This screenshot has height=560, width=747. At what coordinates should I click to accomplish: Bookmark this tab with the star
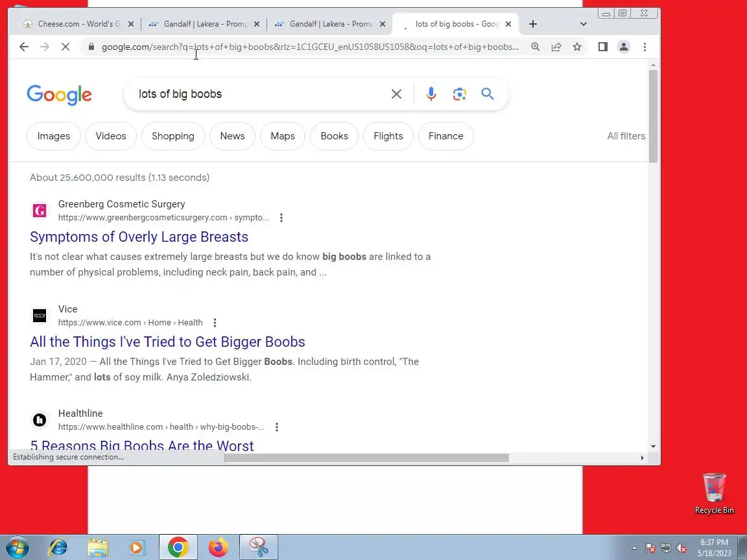pos(577,47)
